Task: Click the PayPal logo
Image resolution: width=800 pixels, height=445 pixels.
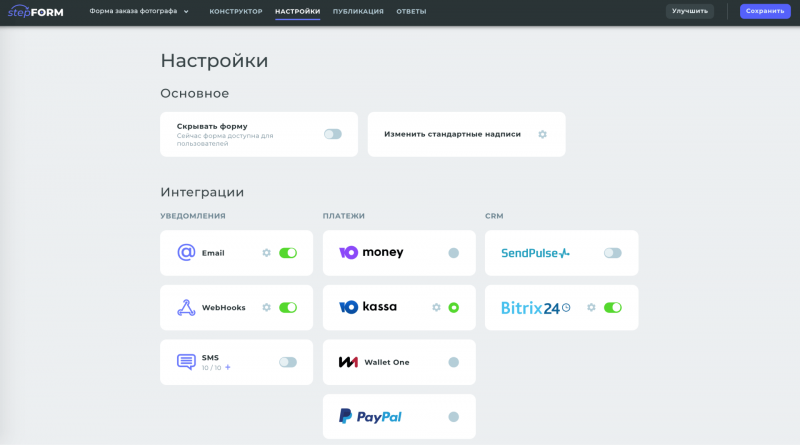Action: click(370, 416)
